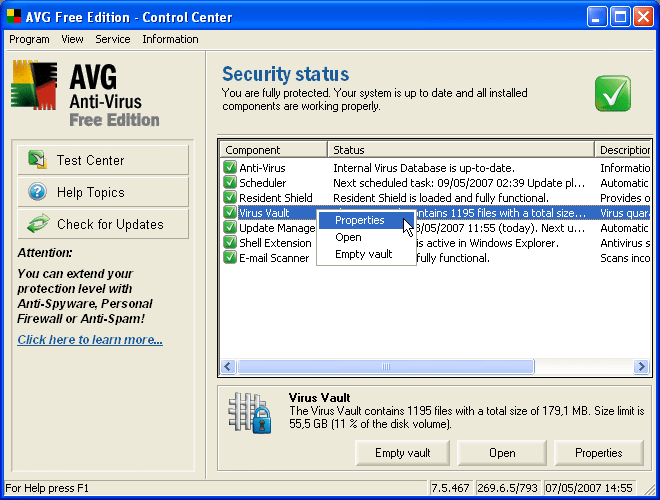
Task: Click 'Internal Virus Database is up-to-date.' status
Action: point(424,168)
